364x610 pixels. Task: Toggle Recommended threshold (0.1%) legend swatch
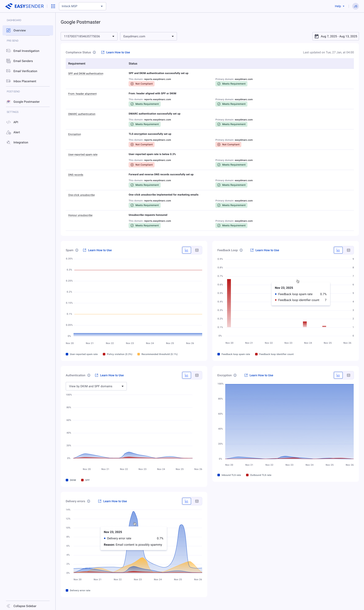[139, 354]
